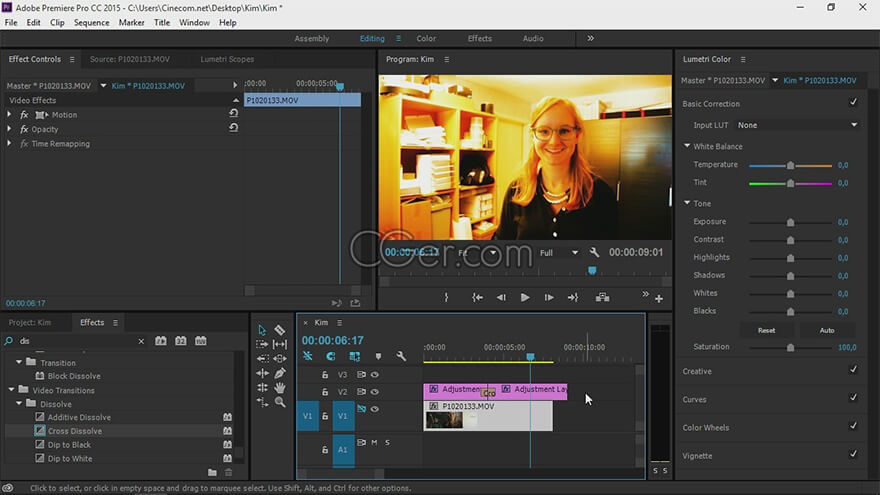Viewport: 880px width, 495px height.
Task: Expand the Opacity effect properties
Action: coord(9,129)
